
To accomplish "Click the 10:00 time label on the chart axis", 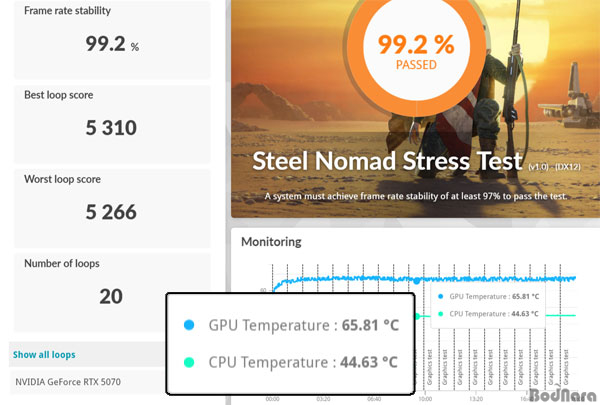I will click(x=425, y=397).
